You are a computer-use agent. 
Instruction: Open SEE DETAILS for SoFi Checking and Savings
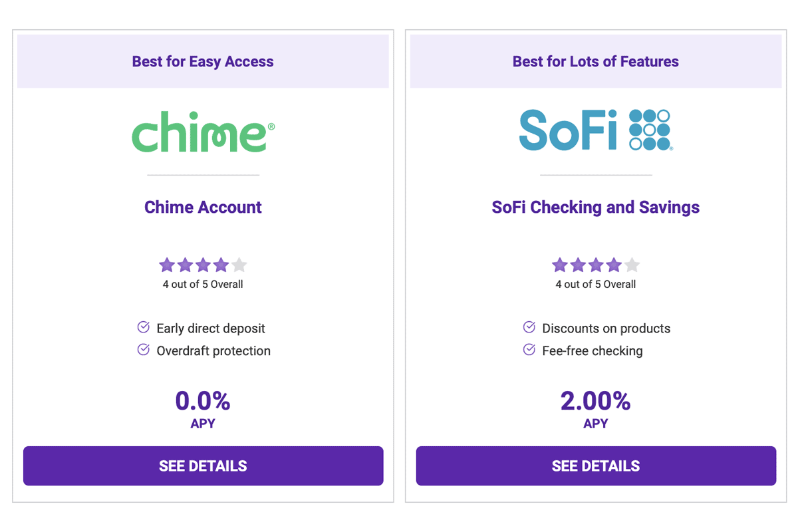[596, 465]
